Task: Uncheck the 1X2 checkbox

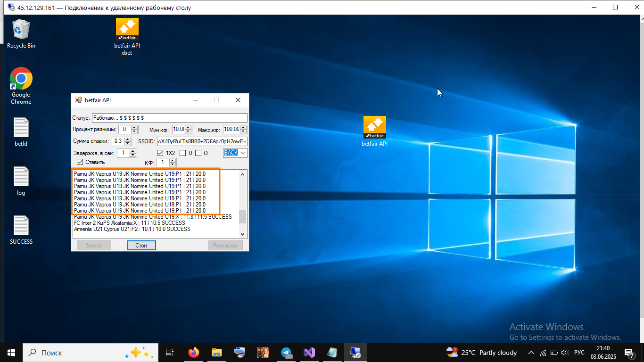Action: click(x=160, y=153)
